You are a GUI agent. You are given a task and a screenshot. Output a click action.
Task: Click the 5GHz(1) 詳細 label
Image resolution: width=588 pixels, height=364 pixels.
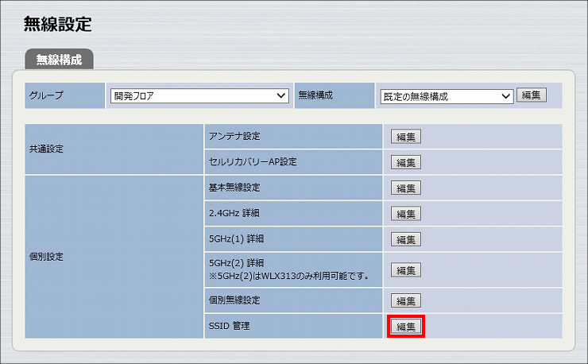coord(236,238)
